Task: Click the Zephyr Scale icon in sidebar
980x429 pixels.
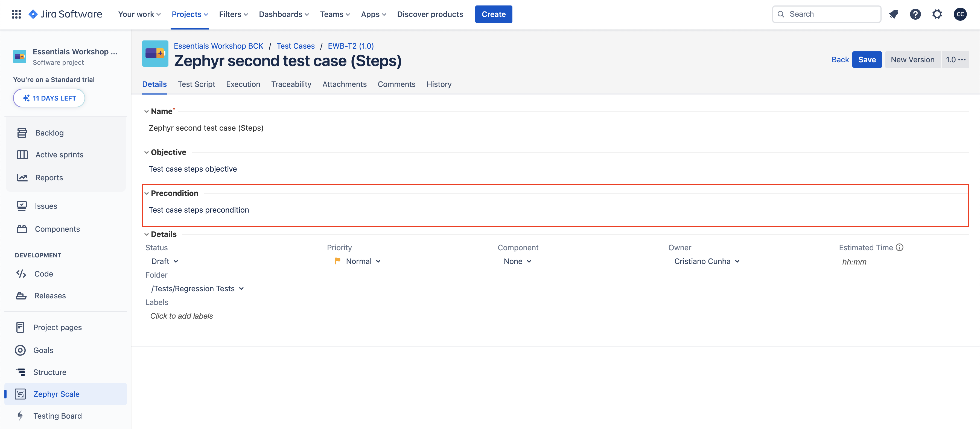Action: click(20, 394)
